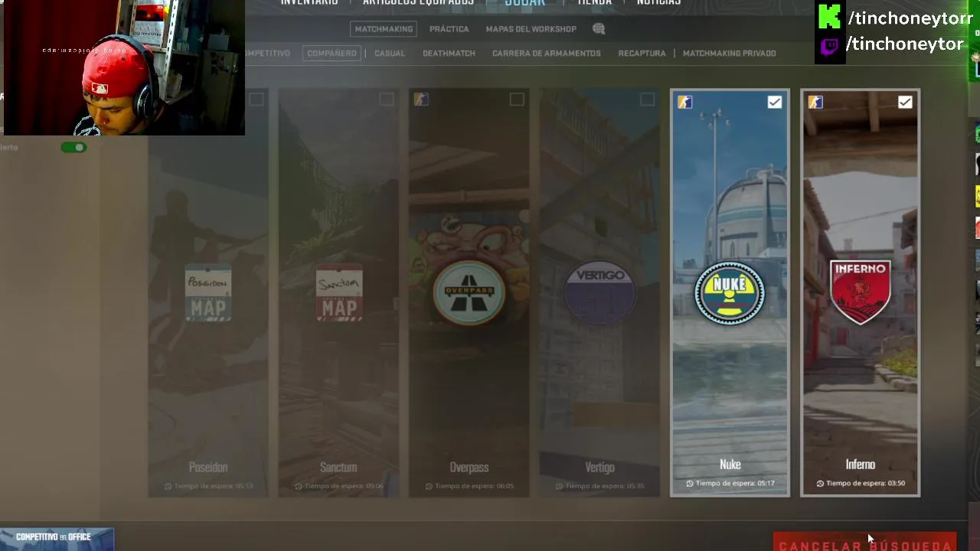Click the Poseidon map badge

click(208, 293)
